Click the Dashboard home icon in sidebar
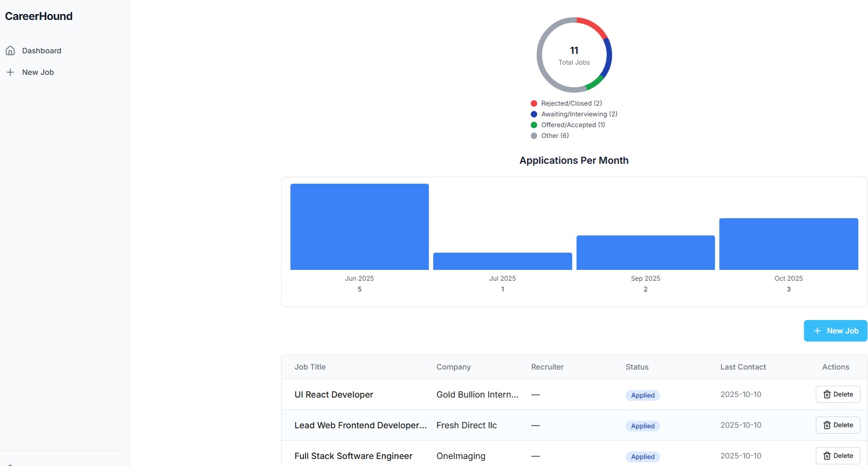The width and height of the screenshot is (868, 466). [10, 51]
